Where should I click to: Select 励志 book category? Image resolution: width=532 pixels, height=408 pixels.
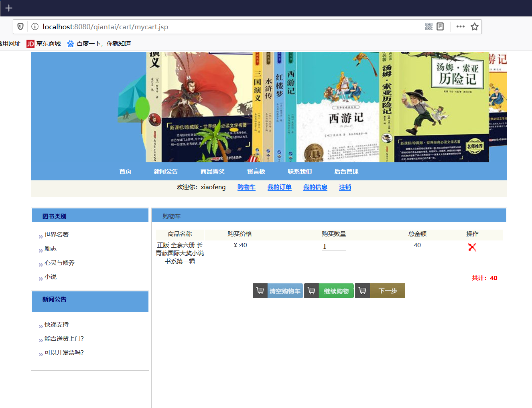pos(51,249)
